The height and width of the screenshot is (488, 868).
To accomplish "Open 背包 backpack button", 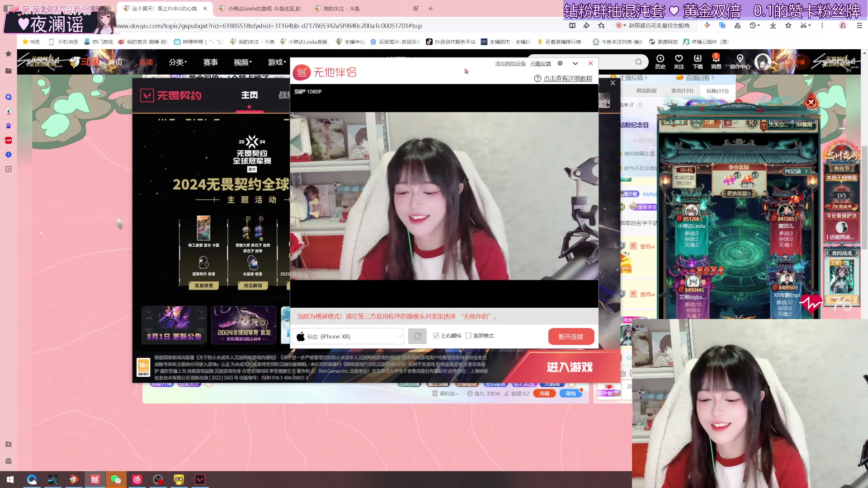I will point(571,394).
